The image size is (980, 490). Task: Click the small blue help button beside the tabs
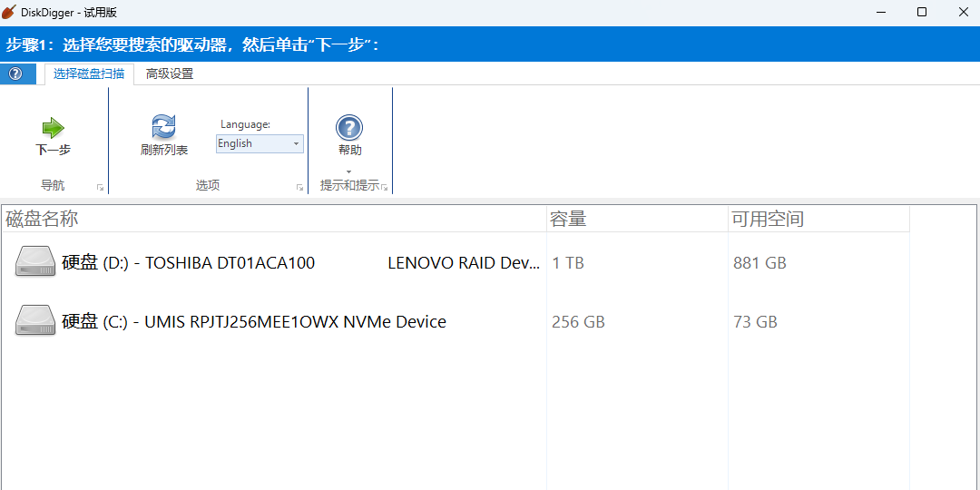15,73
